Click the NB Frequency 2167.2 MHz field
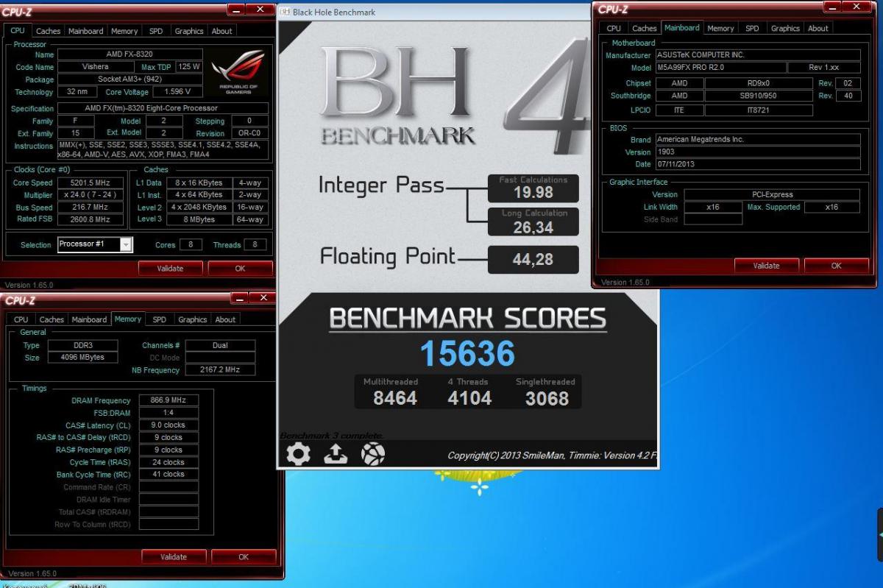 (220, 370)
